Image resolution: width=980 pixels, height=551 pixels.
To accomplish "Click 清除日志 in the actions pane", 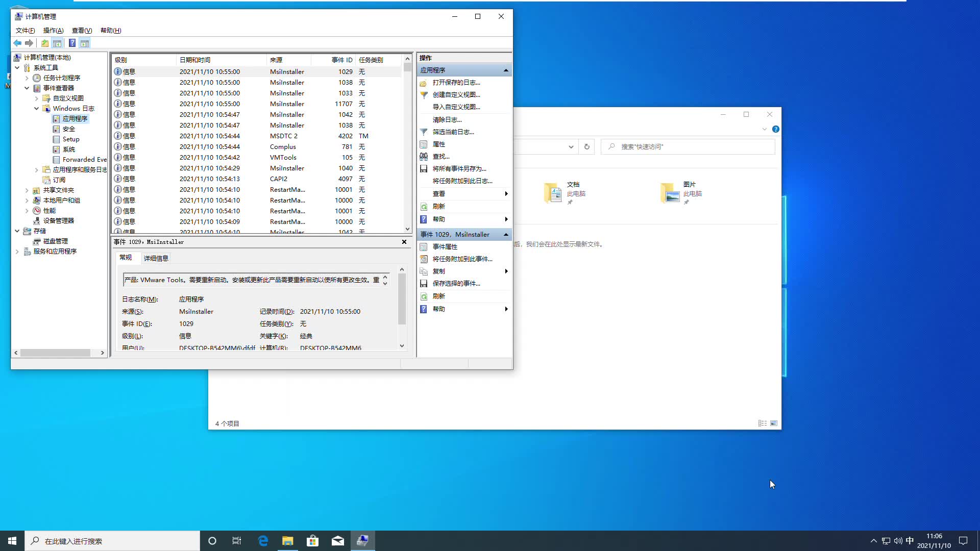I will pyautogui.click(x=447, y=120).
